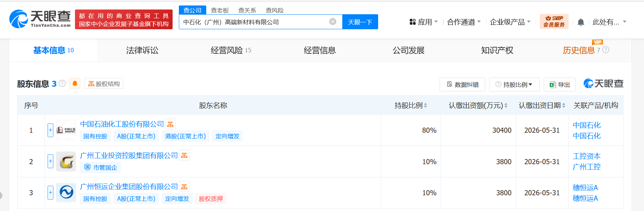The width and height of the screenshot is (644, 211).
Task: Open equity structure icon beside 中国石油化工股份有限公司
Action: [170, 124]
